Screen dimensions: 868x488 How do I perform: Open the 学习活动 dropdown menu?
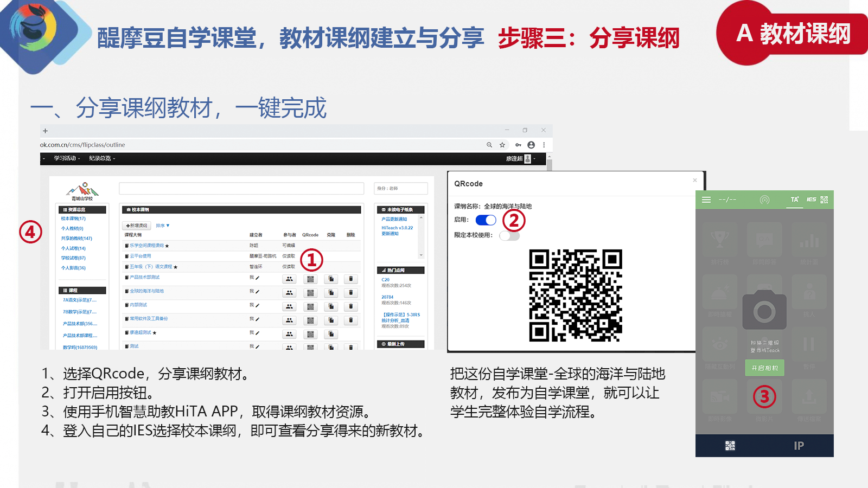pos(66,158)
